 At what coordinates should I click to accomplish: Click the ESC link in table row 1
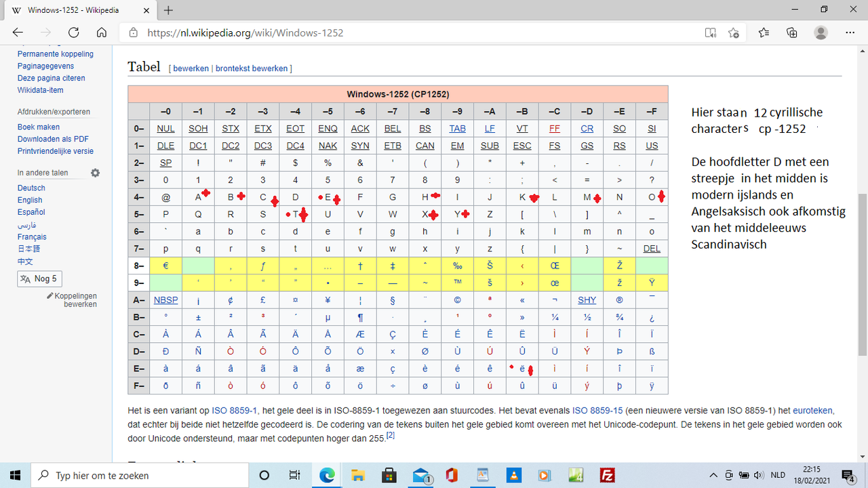click(x=522, y=146)
